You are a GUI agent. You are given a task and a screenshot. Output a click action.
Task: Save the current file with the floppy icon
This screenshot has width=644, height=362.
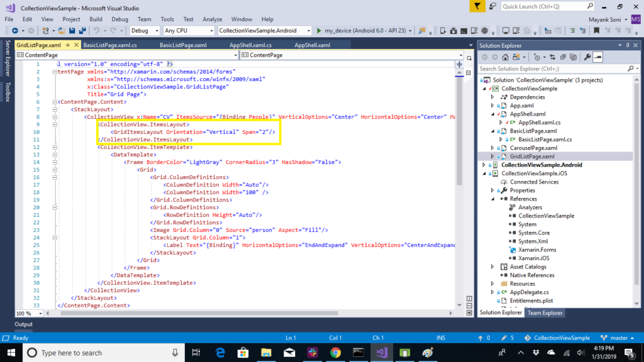pos(72,31)
